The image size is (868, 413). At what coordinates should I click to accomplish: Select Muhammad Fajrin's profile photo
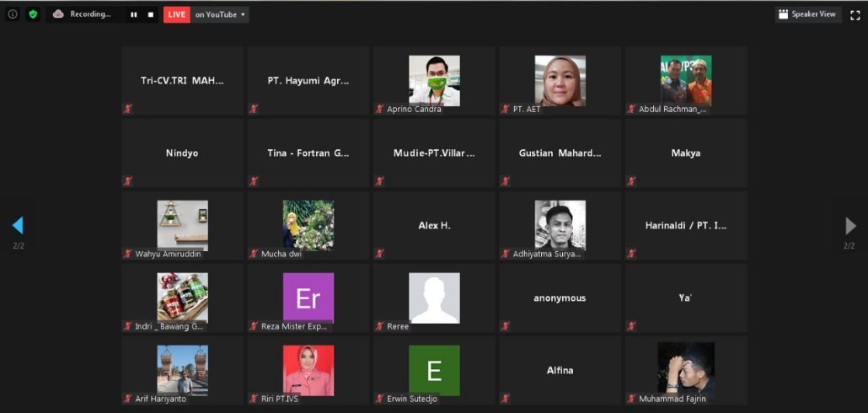[685, 369]
